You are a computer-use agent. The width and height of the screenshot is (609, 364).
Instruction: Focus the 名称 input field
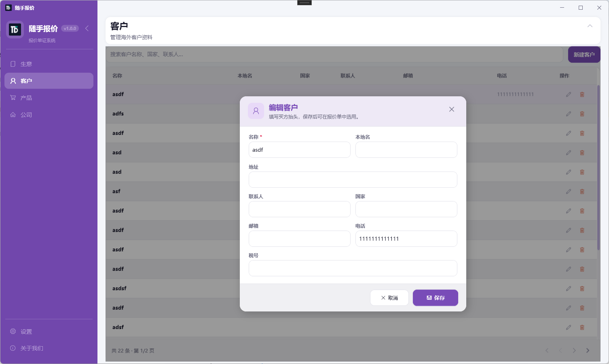[x=300, y=150]
